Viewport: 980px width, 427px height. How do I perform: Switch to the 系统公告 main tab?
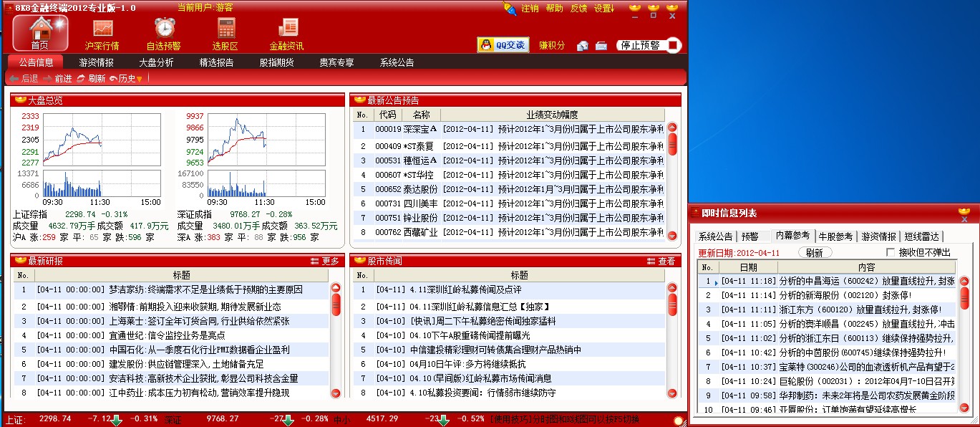(x=397, y=62)
